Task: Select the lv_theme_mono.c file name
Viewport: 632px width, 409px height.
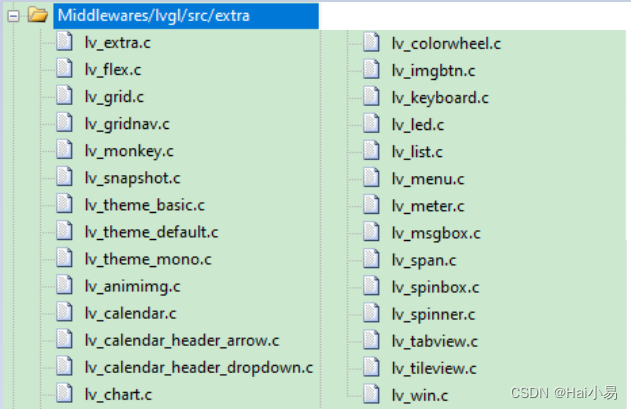Action: (148, 259)
